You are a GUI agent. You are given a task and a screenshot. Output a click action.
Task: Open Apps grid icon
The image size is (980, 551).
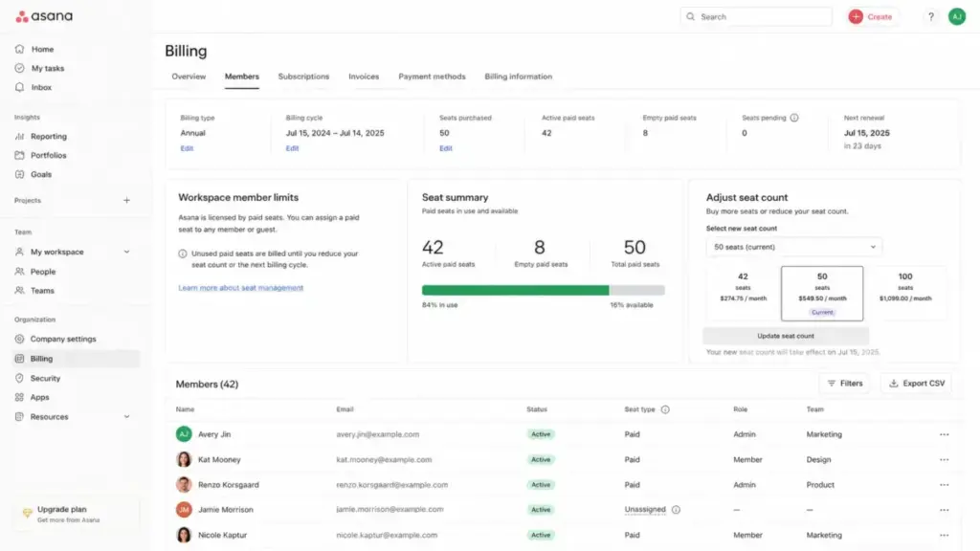tap(19, 397)
